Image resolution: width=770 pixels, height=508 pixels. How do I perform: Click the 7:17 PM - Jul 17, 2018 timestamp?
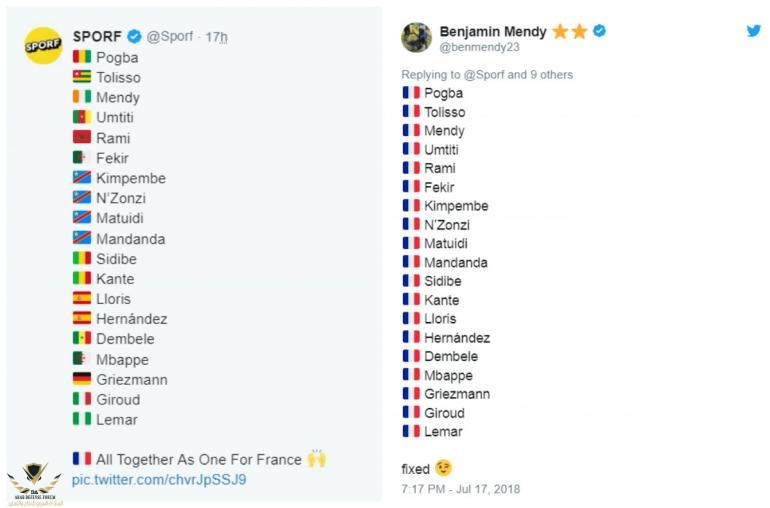point(461,489)
